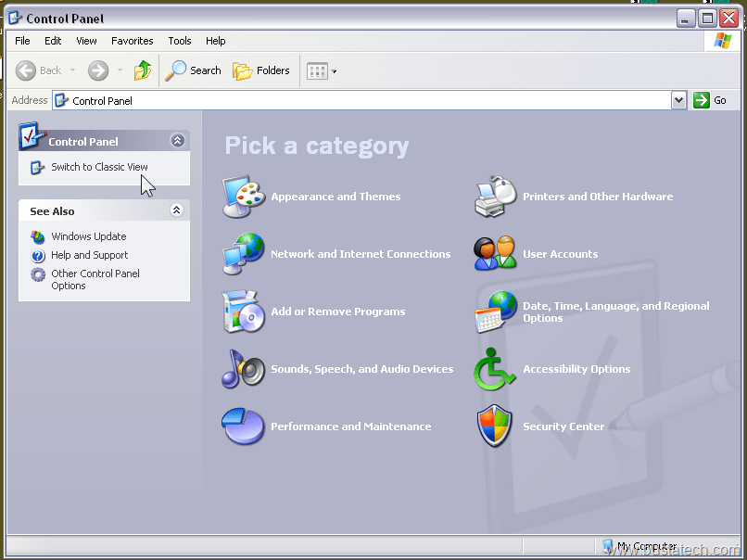The image size is (747, 560).
Task: Open the Help menu
Action: 215,41
